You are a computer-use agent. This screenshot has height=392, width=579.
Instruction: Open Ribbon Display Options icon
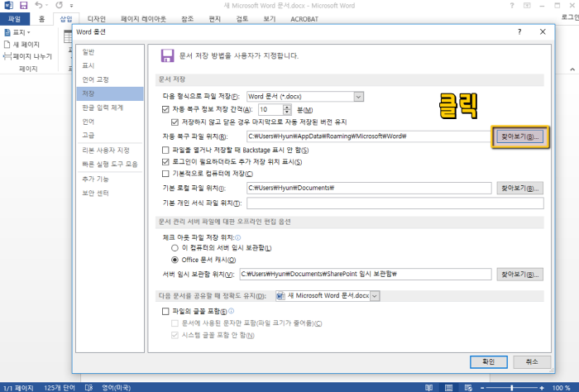(527, 6)
